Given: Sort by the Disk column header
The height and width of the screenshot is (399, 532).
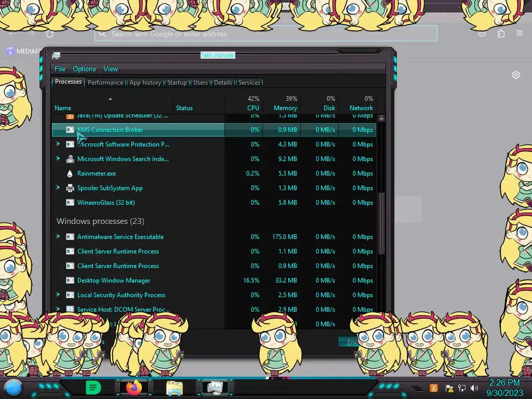Looking at the screenshot, I should tap(320, 103).
